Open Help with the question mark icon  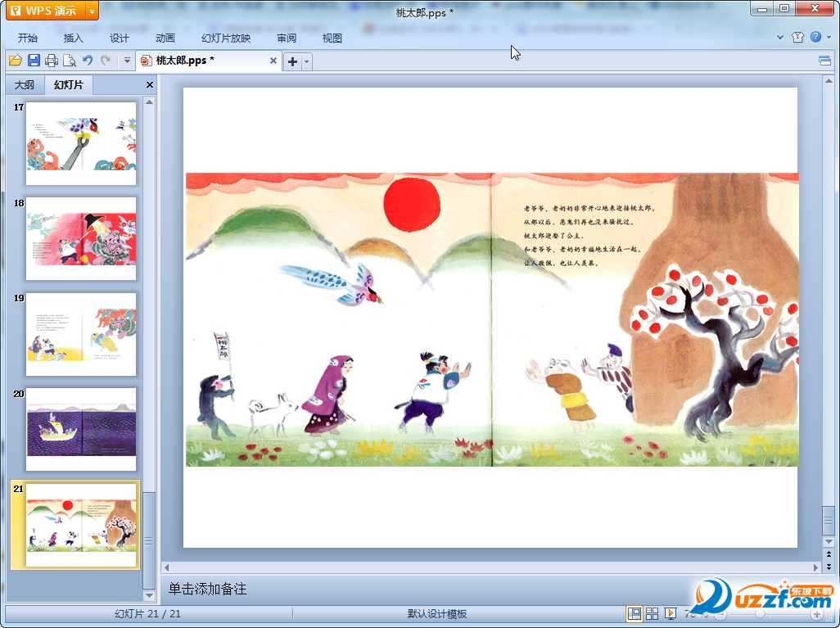(x=815, y=37)
